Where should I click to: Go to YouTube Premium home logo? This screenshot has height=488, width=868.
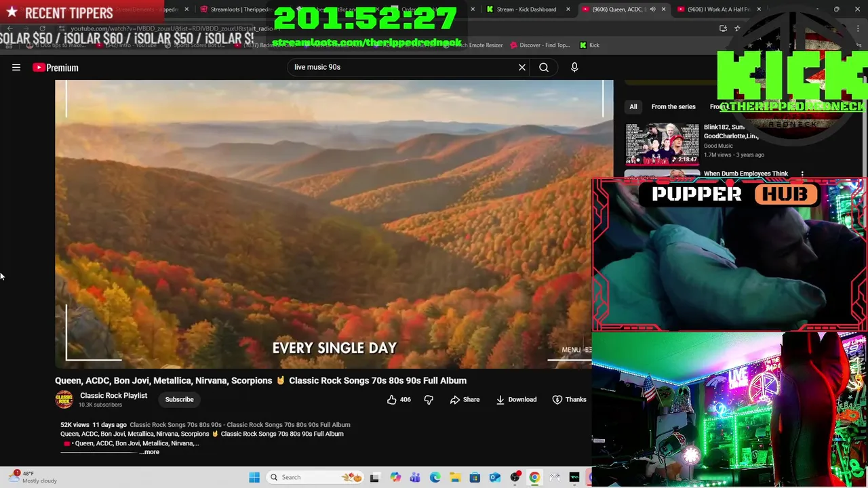click(x=56, y=67)
